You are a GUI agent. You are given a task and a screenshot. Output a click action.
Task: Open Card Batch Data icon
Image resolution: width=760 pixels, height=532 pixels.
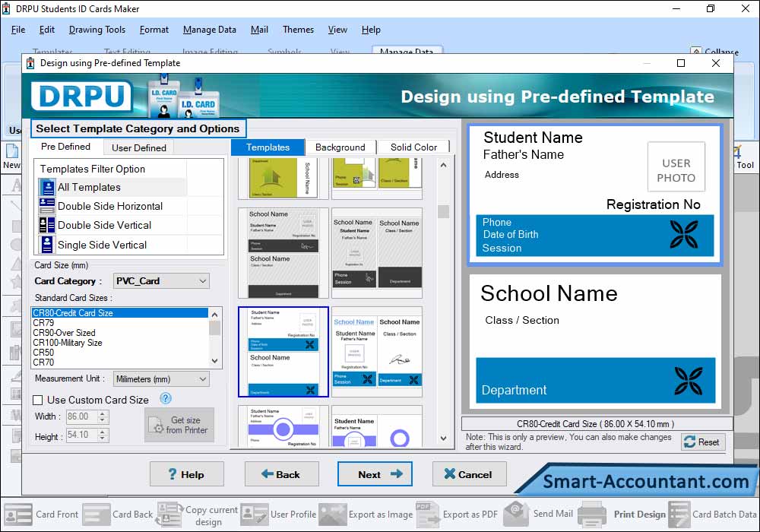679,515
